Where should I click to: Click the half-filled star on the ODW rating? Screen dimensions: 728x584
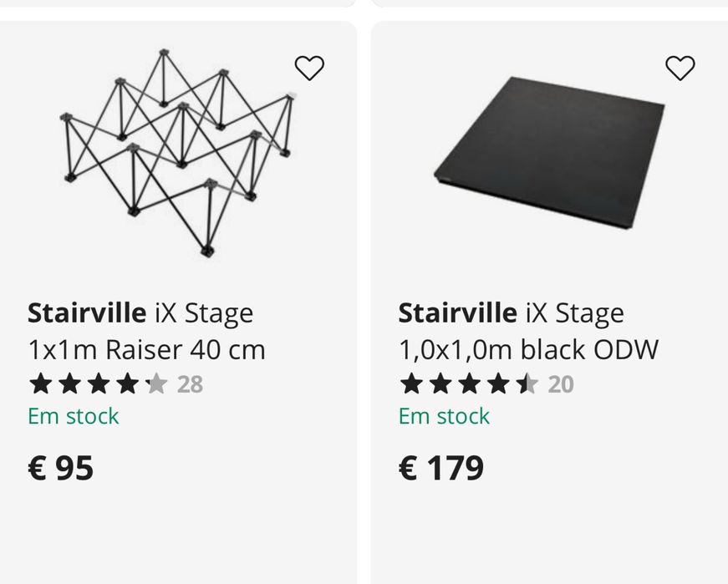click(x=527, y=384)
